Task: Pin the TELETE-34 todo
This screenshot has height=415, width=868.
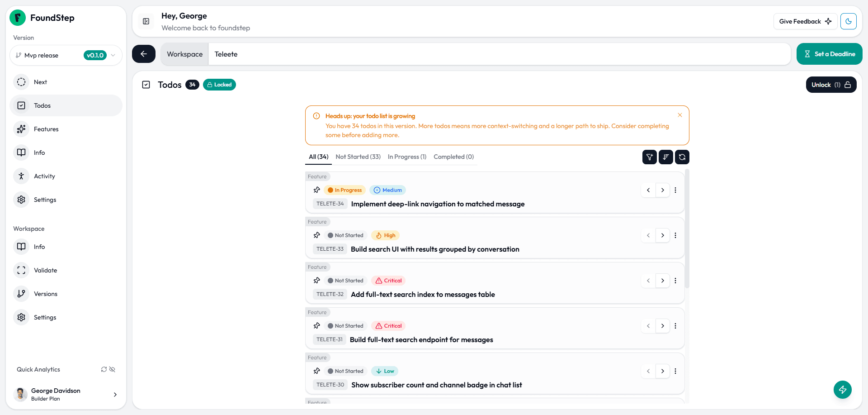Action: pos(317,190)
